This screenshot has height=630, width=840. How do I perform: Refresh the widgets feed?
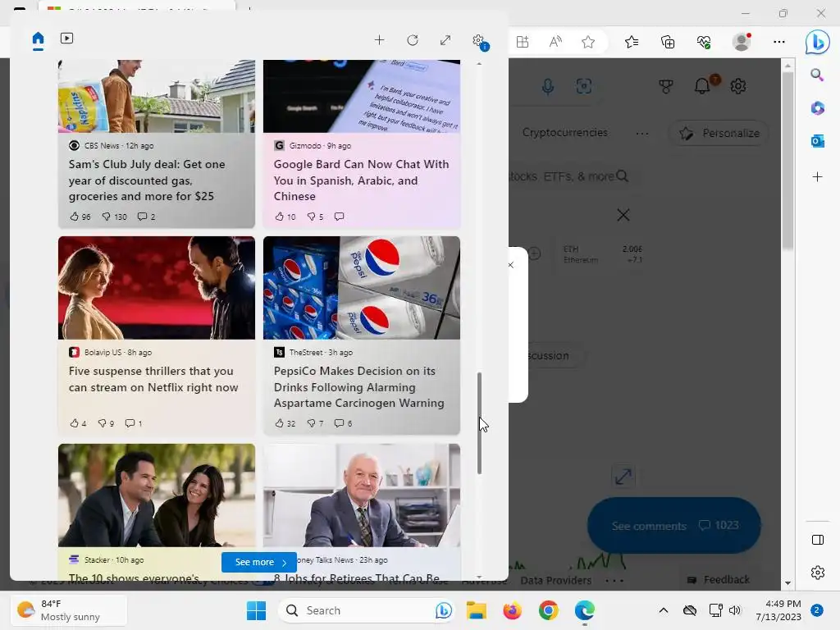tap(413, 40)
